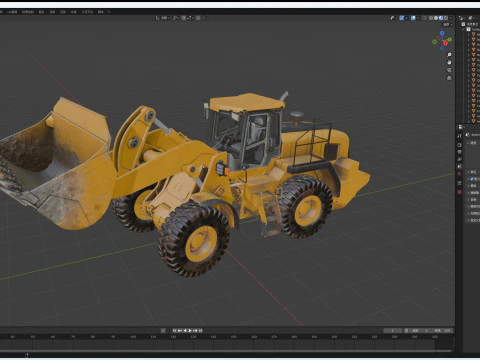
Task: Toggle auto keying record button in timeline
Action: [x=163, y=331]
